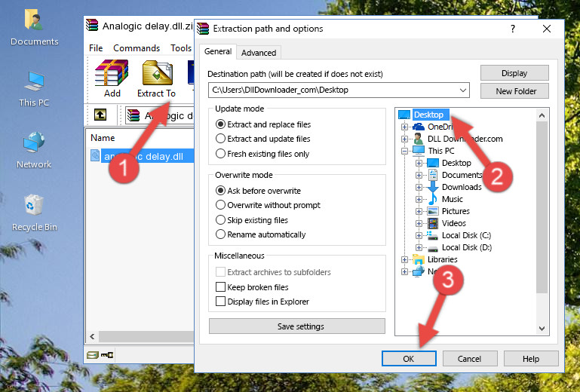Expand the Videos tree node
This screenshot has width=580, height=392.
click(419, 223)
